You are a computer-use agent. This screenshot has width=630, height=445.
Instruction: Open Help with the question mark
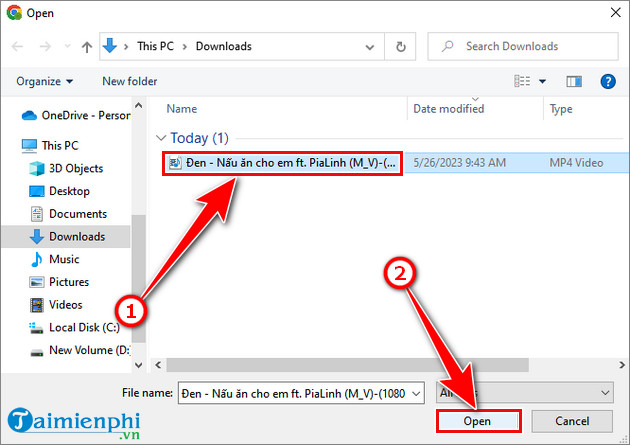tap(608, 82)
